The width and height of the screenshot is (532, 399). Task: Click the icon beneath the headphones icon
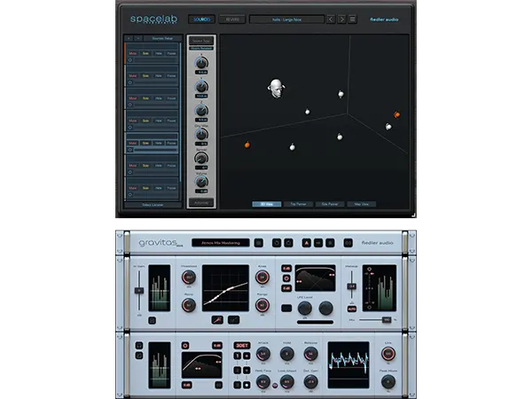click(x=139, y=356)
